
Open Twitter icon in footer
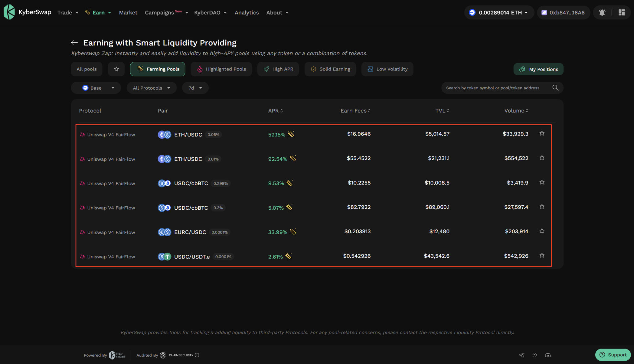tap(535, 355)
